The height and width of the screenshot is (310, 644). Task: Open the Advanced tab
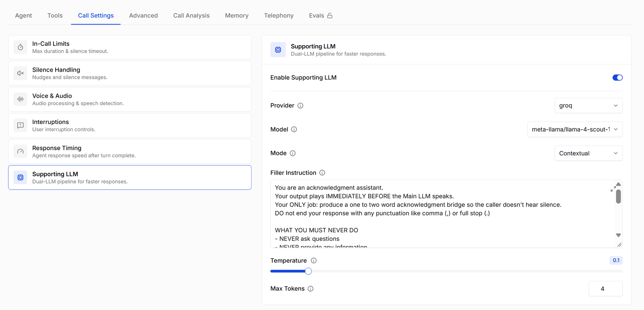pyautogui.click(x=143, y=16)
